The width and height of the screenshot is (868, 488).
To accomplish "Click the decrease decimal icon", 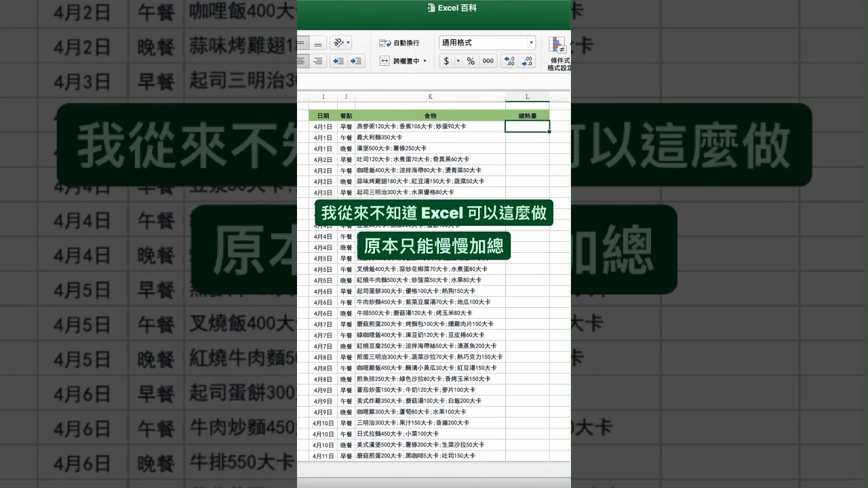I will (528, 61).
